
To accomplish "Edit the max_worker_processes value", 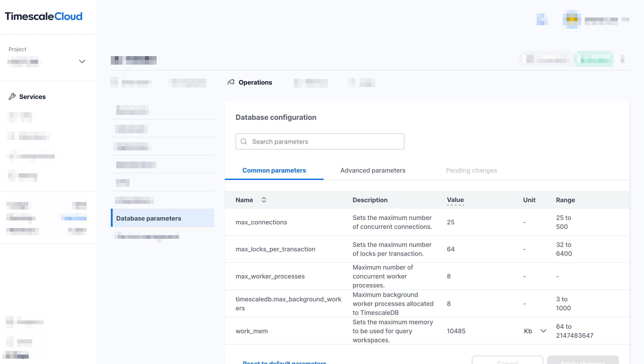I will [449, 276].
